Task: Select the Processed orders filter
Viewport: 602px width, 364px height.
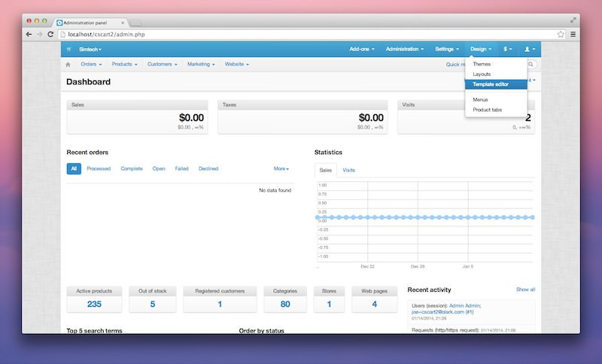Action: (99, 169)
